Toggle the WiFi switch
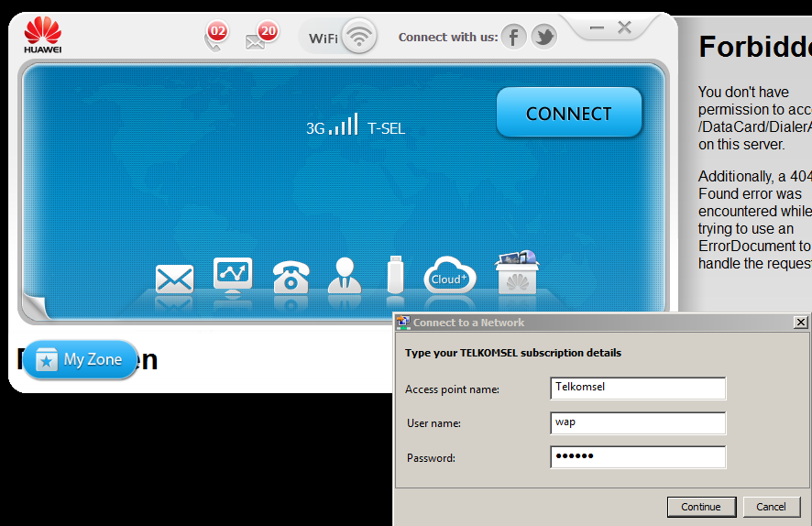Image resolution: width=812 pixels, height=526 pixels. tap(338, 37)
